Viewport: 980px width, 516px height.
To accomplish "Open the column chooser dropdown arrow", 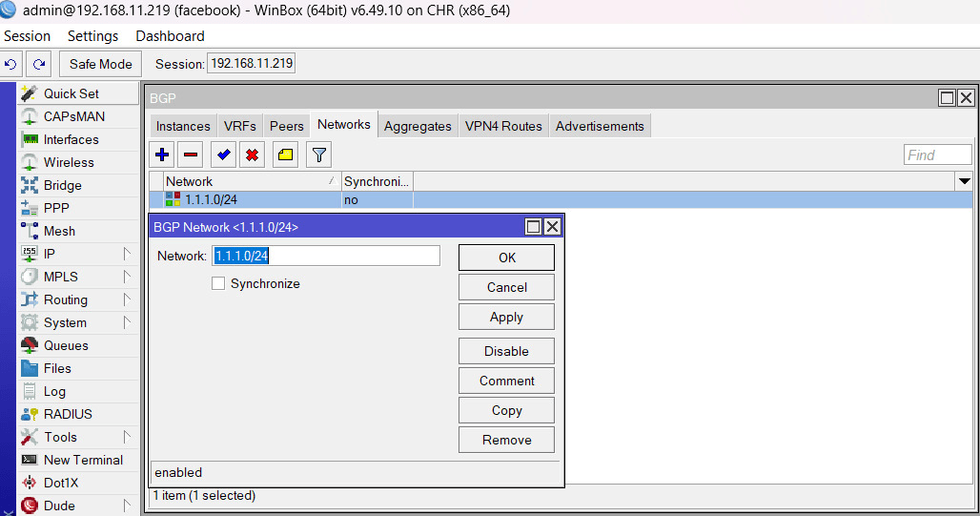I will click(x=964, y=181).
